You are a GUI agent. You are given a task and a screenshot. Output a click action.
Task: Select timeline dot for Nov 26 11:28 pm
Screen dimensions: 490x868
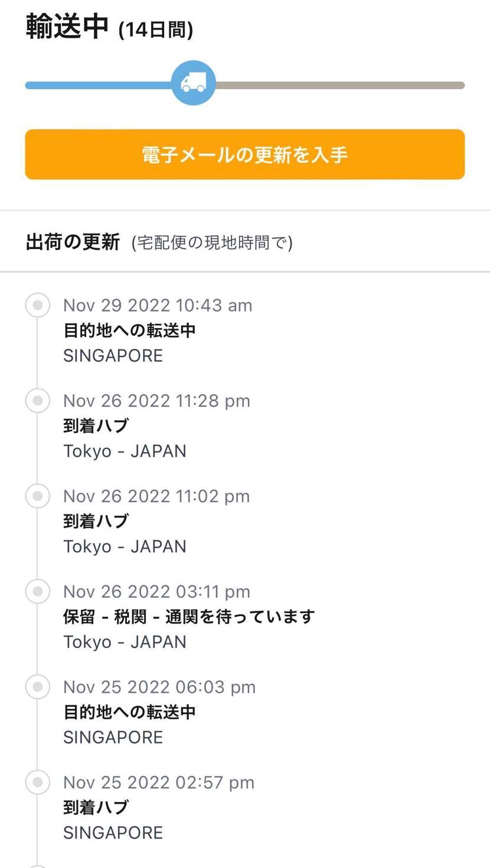point(38,401)
